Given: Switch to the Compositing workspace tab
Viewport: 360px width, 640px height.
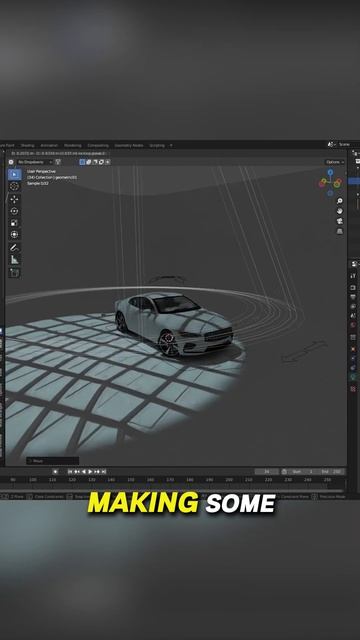Looking at the screenshot, I should click(x=98, y=145).
